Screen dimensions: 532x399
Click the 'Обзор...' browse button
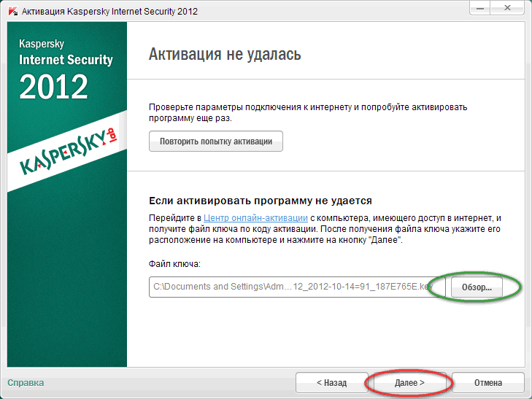[x=477, y=287]
